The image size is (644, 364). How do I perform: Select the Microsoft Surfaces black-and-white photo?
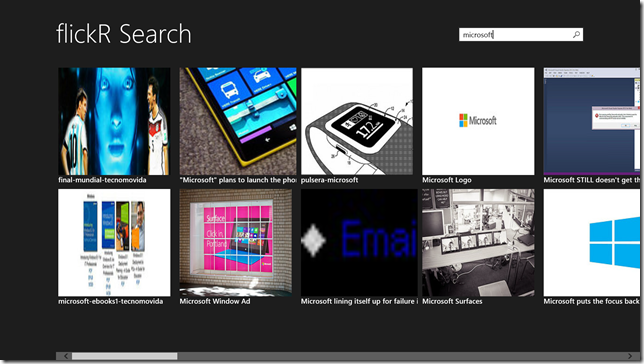(x=478, y=242)
